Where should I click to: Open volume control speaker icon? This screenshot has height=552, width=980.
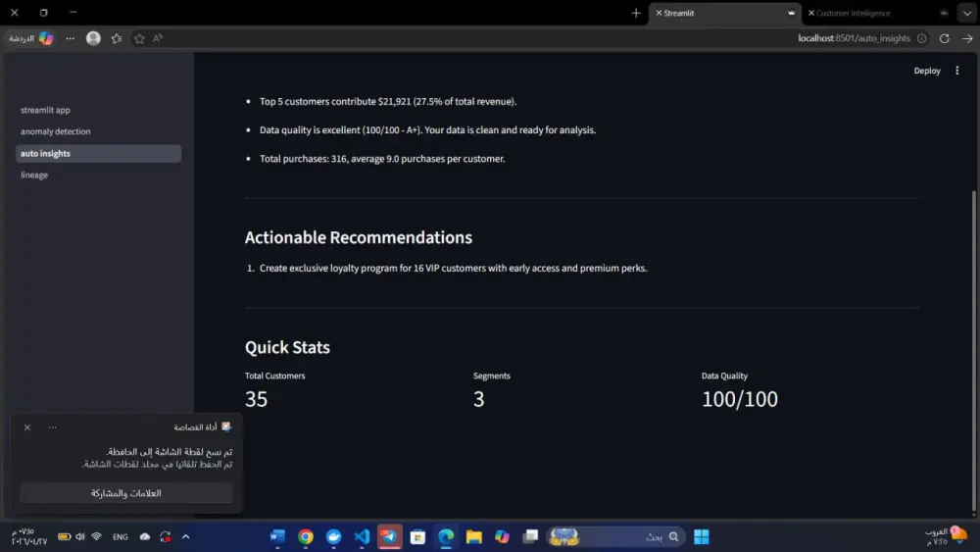(x=80, y=537)
